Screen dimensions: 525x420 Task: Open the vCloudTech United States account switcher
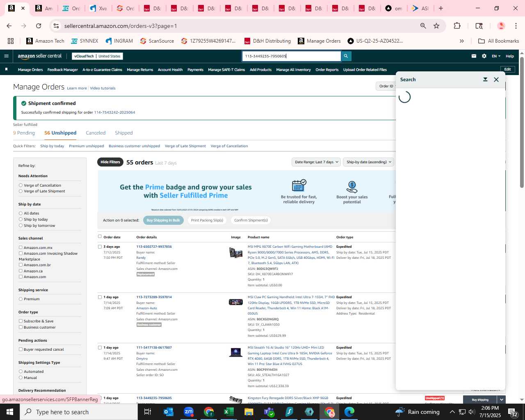click(98, 56)
